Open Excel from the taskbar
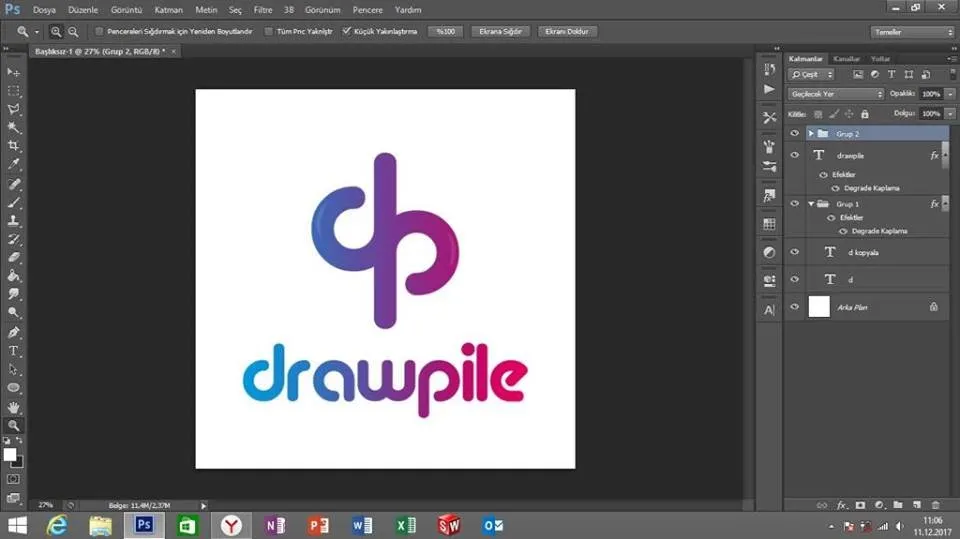 click(405, 526)
